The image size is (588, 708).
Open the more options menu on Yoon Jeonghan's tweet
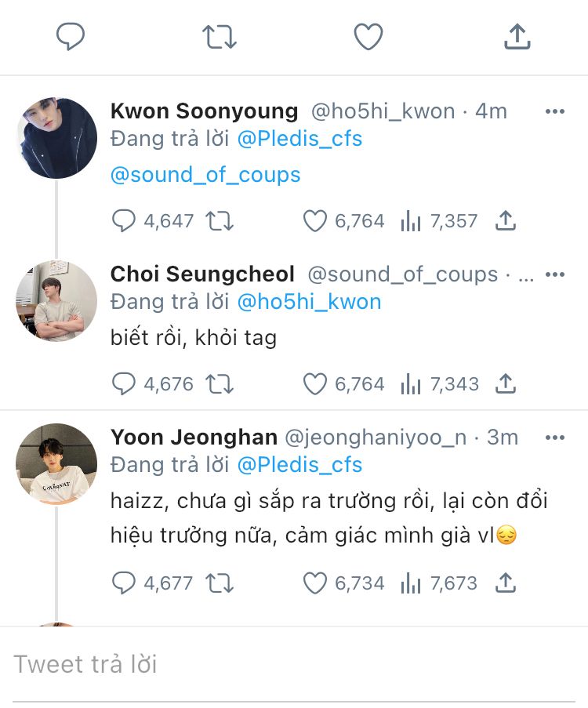coord(555,438)
